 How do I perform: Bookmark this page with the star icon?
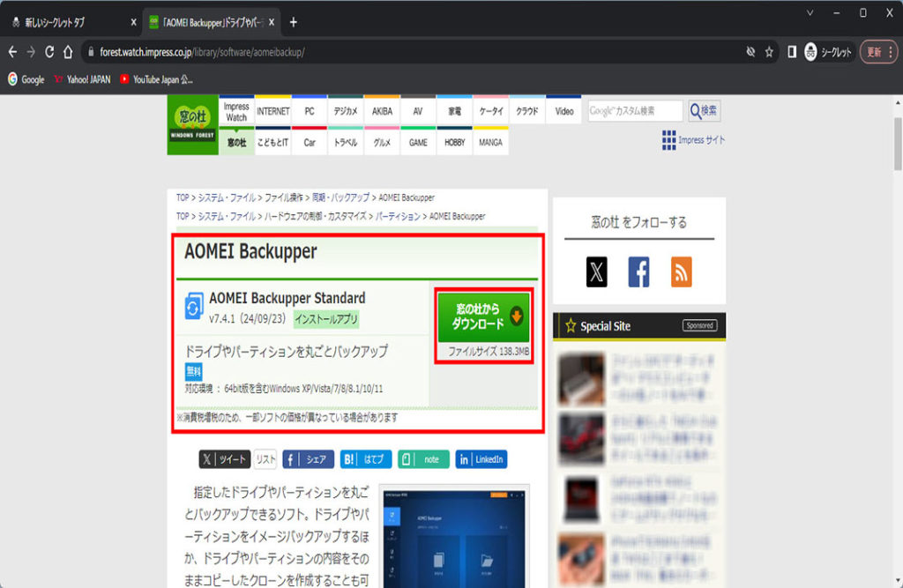pyautogui.click(x=769, y=52)
